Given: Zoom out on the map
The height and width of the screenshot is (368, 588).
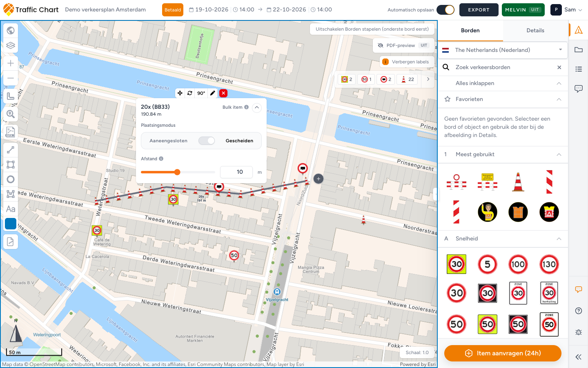Looking at the screenshot, I should 11,78.
